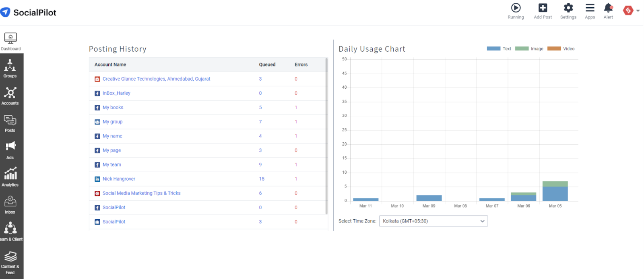Click error count 0 for Creative Glance Technologies
Screen dimensions: 644x279
coord(296,79)
